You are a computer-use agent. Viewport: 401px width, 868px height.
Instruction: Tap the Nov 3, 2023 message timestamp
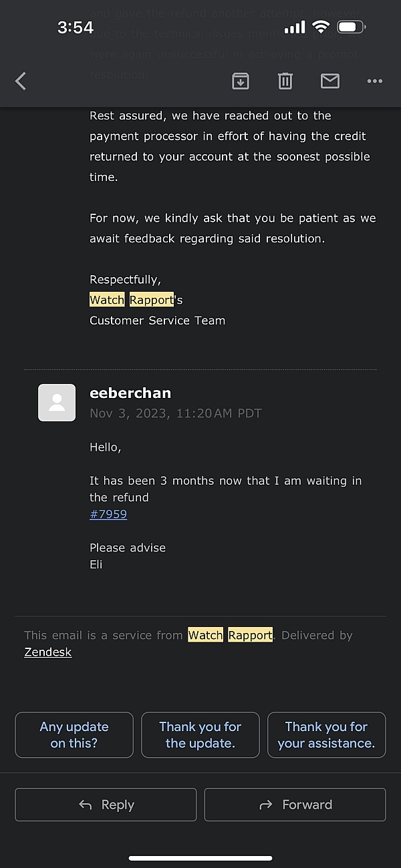pos(176,413)
